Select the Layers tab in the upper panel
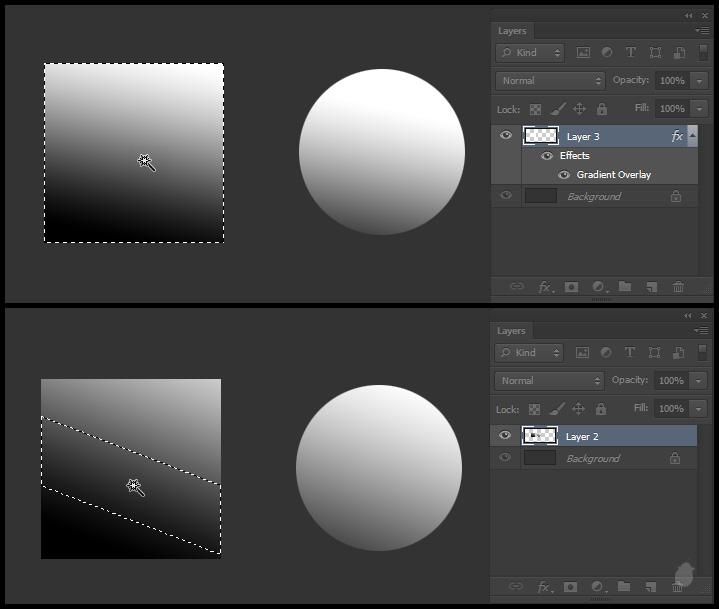Image resolution: width=719 pixels, height=609 pixels. (512, 31)
